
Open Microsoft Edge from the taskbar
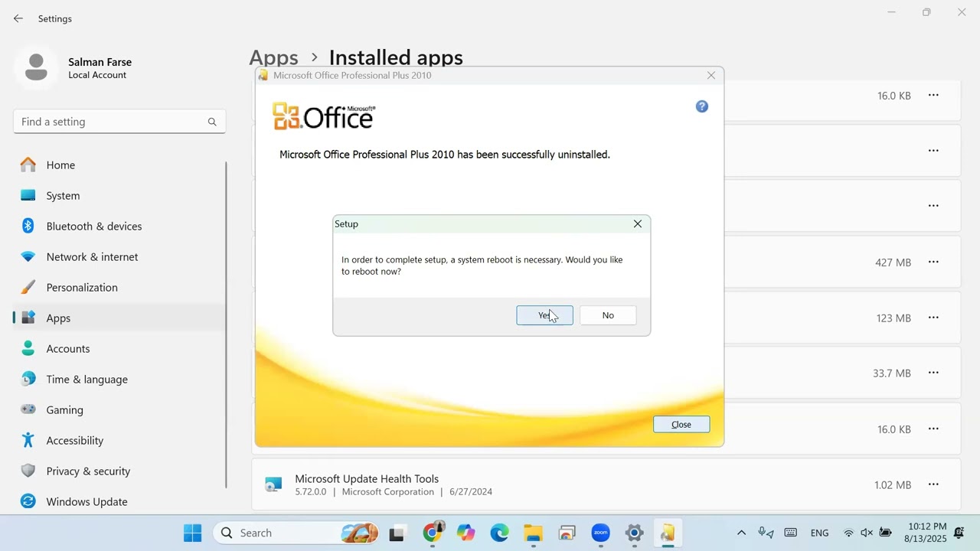tap(500, 533)
